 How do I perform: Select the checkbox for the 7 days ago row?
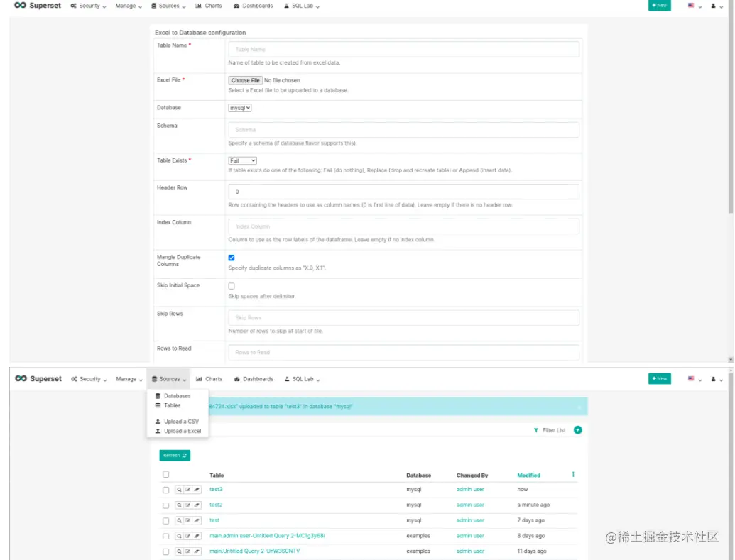tap(166, 521)
